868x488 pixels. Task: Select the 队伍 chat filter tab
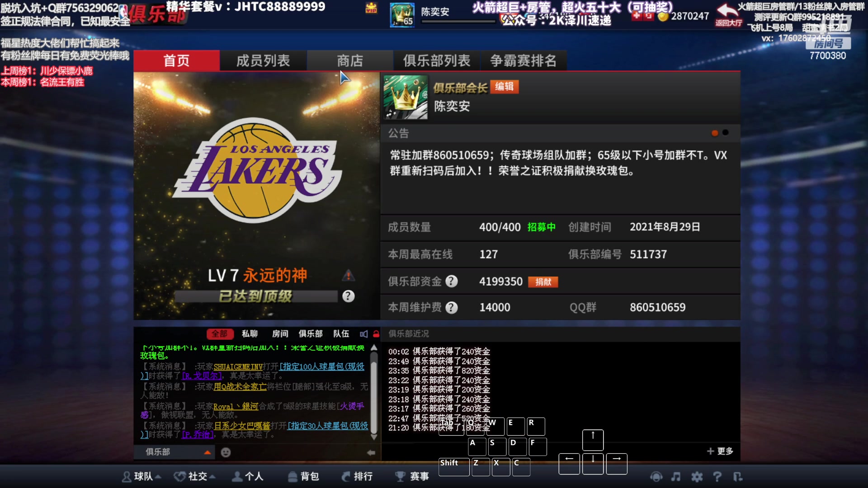click(x=341, y=334)
